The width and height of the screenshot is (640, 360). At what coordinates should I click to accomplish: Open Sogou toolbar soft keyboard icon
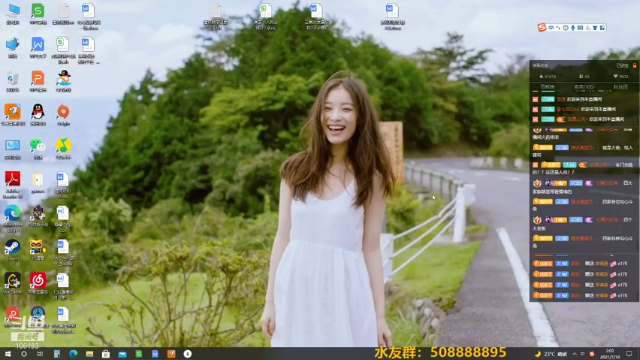point(580,28)
